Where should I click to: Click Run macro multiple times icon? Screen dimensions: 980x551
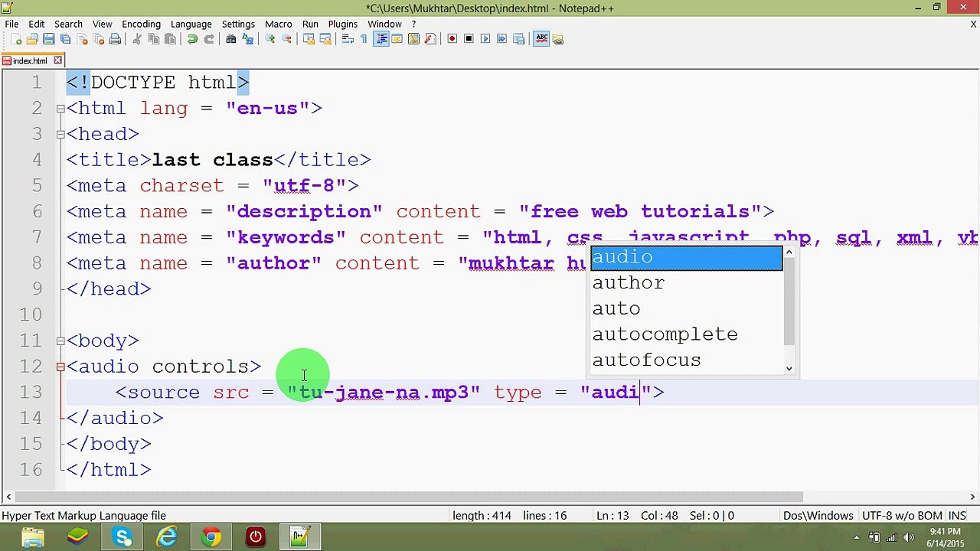click(502, 39)
